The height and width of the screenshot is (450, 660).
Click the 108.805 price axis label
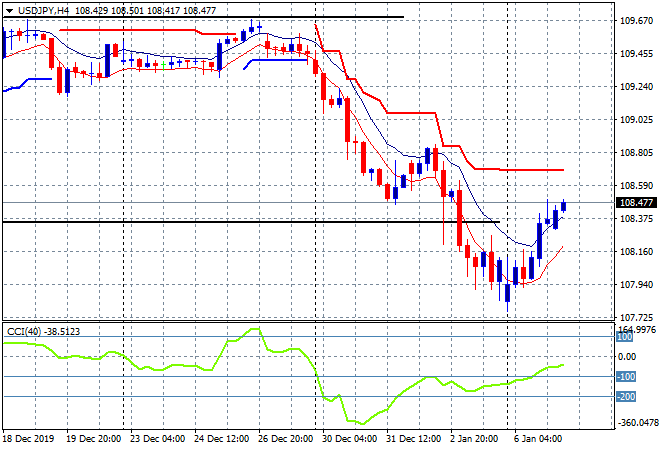point(636,153)
